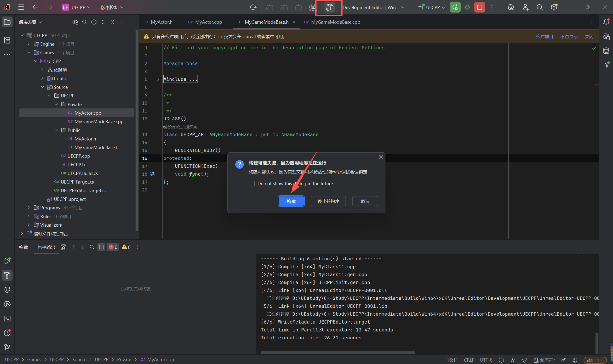The height and width of the screenshot is (364, 613).
Task: Open the Git branch tool window icon
Action: point(7,347)
